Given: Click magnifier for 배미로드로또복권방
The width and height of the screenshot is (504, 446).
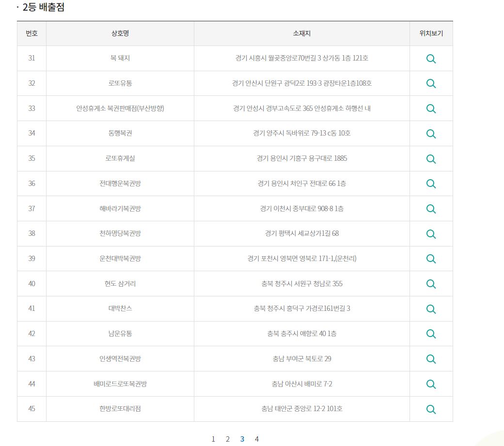Looking at the screenshot, I should 431,384.
